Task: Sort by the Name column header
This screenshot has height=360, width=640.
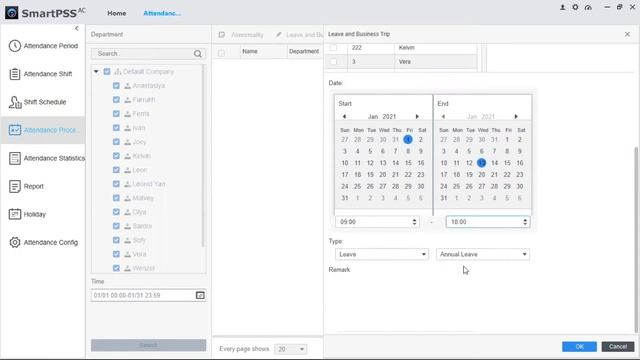Action: [x=250, y=51]
